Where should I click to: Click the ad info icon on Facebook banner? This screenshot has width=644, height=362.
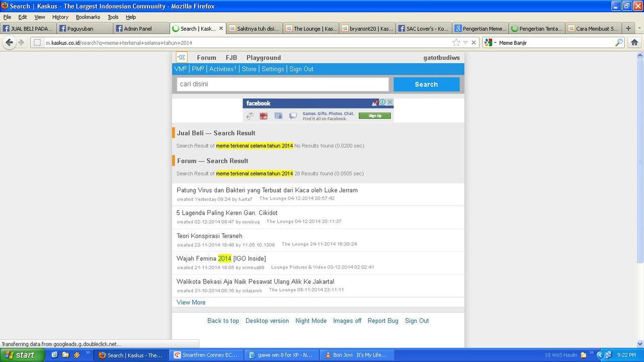click(x=382, y=102)
